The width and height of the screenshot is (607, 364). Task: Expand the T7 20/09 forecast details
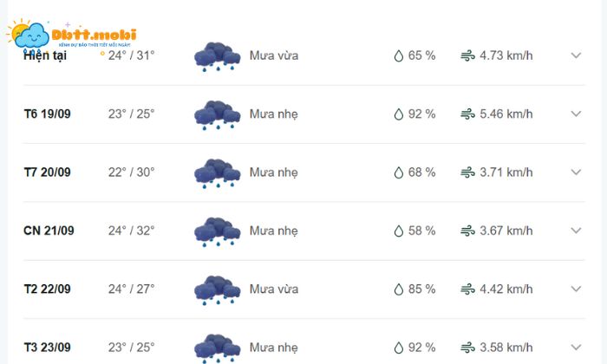(x=576, y=172)
